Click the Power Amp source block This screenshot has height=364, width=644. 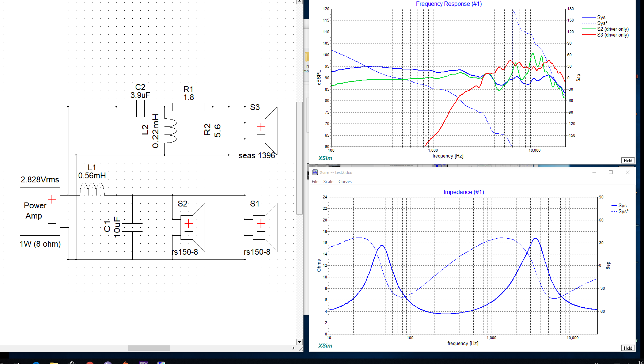pyautogui.click(x=40, y=211)
